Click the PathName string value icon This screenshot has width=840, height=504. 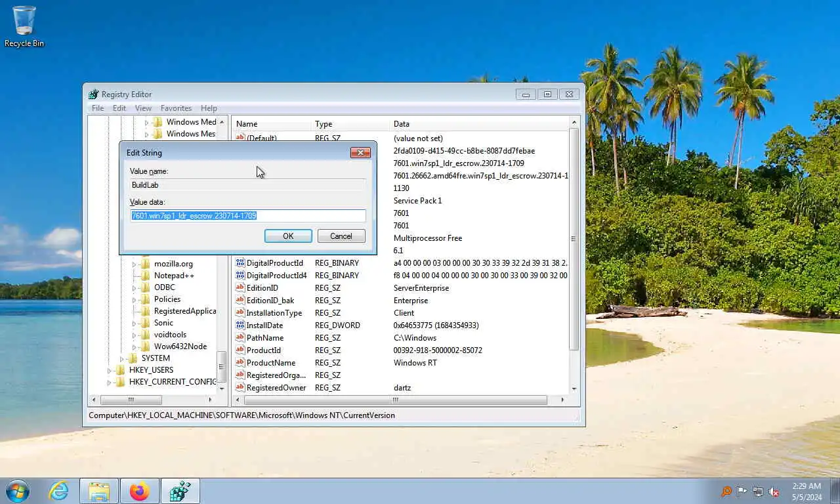(x=240, y=337)
